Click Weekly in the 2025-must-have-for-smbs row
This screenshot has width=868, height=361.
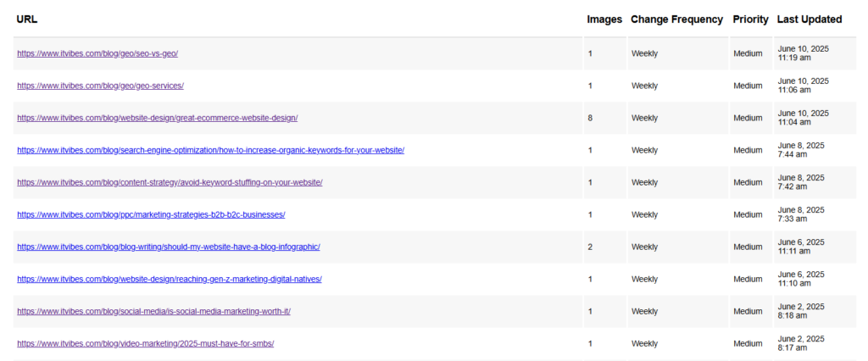(x=644, y=343)
